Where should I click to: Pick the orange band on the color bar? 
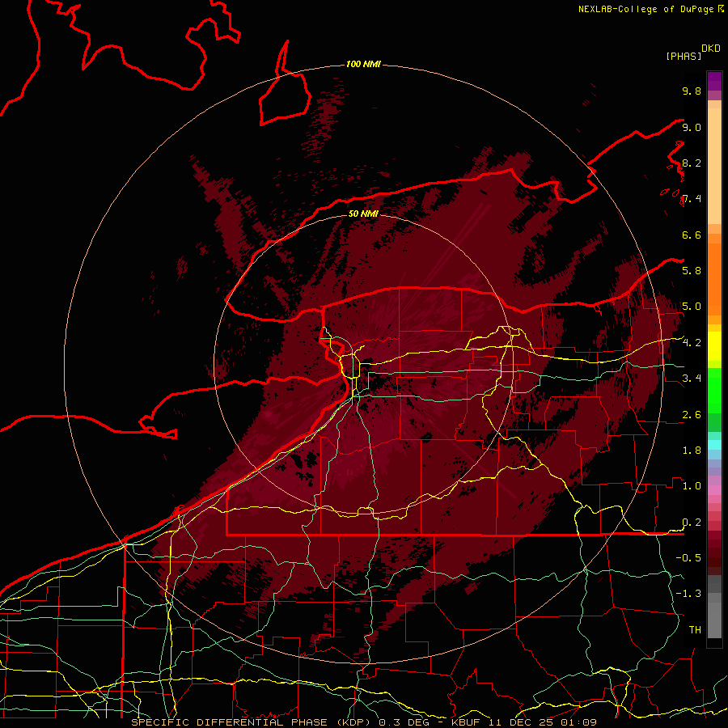click(714, 279)
